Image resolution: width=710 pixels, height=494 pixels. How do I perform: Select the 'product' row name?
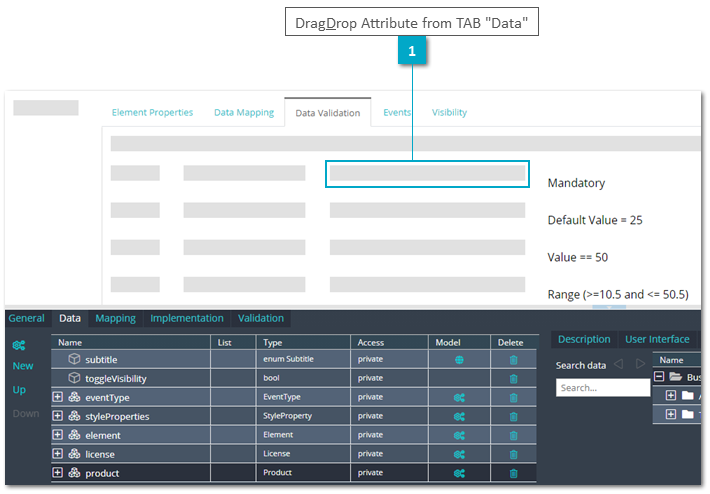(x=102, y=473)
